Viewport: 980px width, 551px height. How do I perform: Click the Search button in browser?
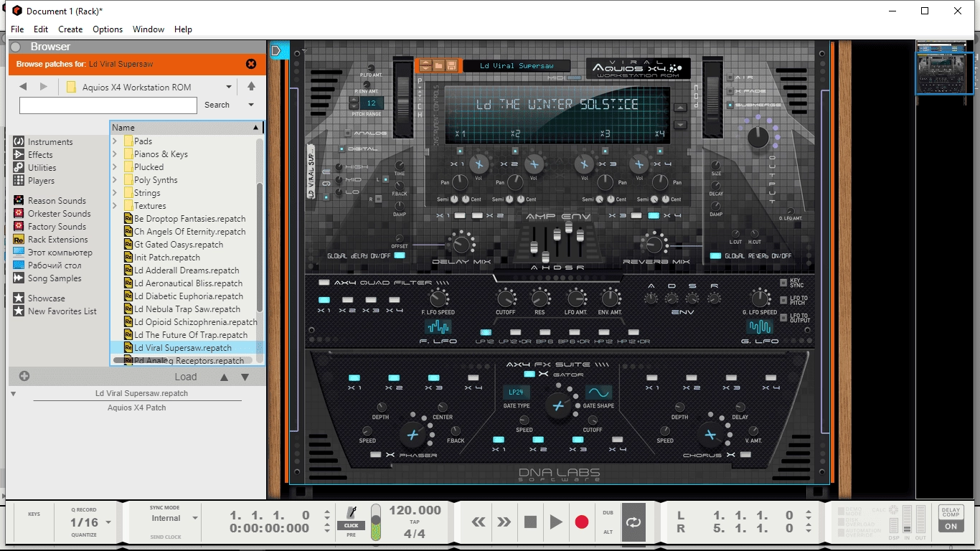(x=217, y=105)
